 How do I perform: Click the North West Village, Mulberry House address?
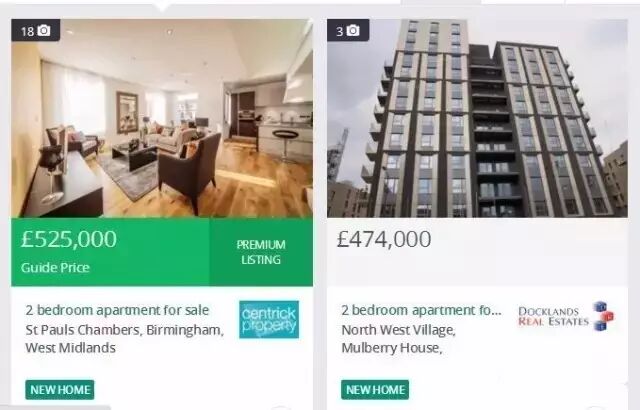click(398, 339)
